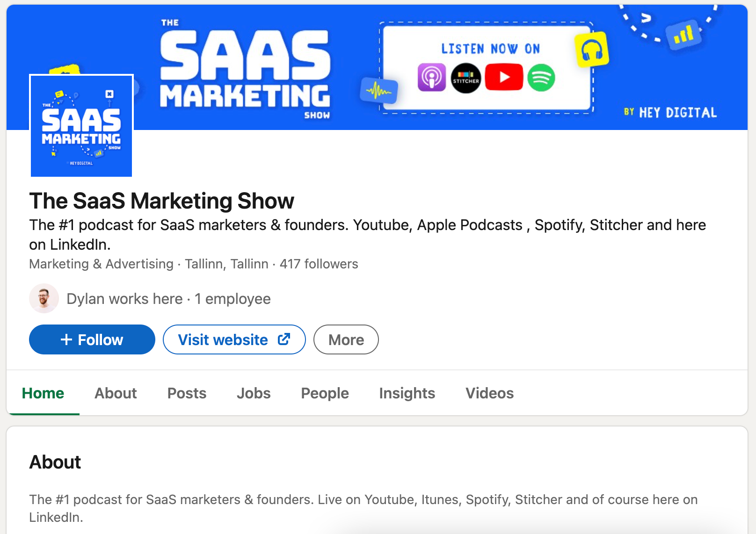Open the SaaS Marketing Show logo image
Viewport: 756px width, 534px height.
click(81, 126)
